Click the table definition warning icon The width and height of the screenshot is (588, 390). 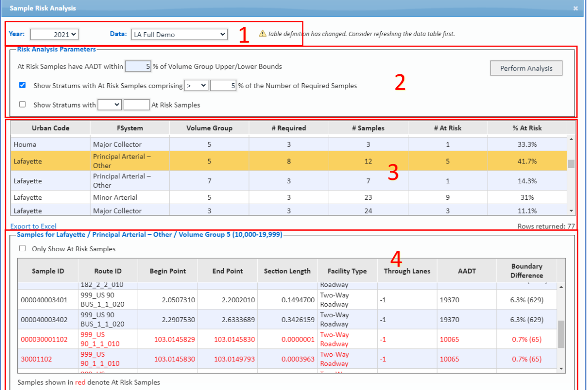click(262, 34)
